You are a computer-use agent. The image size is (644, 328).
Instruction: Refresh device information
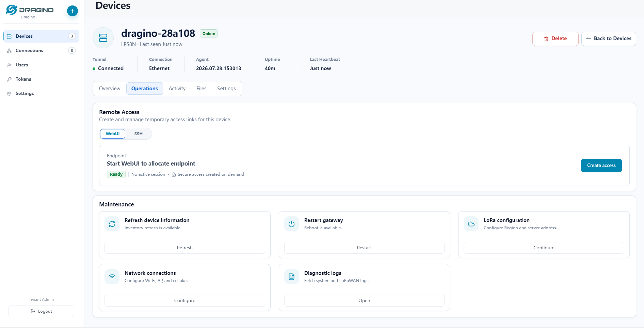tap(184, 248)
